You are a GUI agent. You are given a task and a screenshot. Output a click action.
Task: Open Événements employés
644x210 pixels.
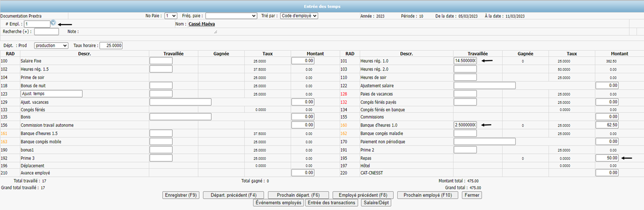(x=278, y=203)
